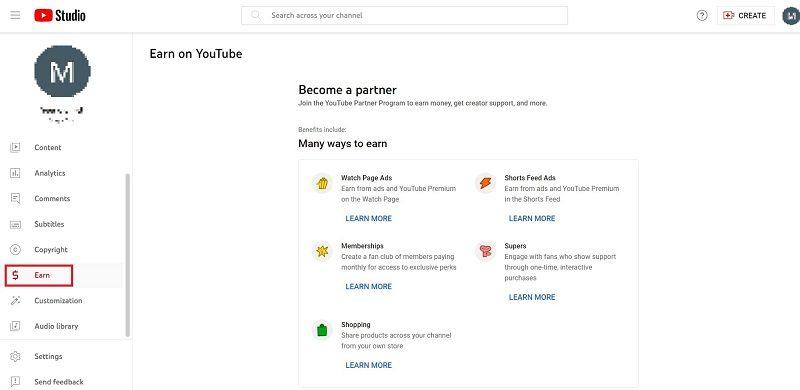Open the account avatar menu

click(x=791, y=16)
